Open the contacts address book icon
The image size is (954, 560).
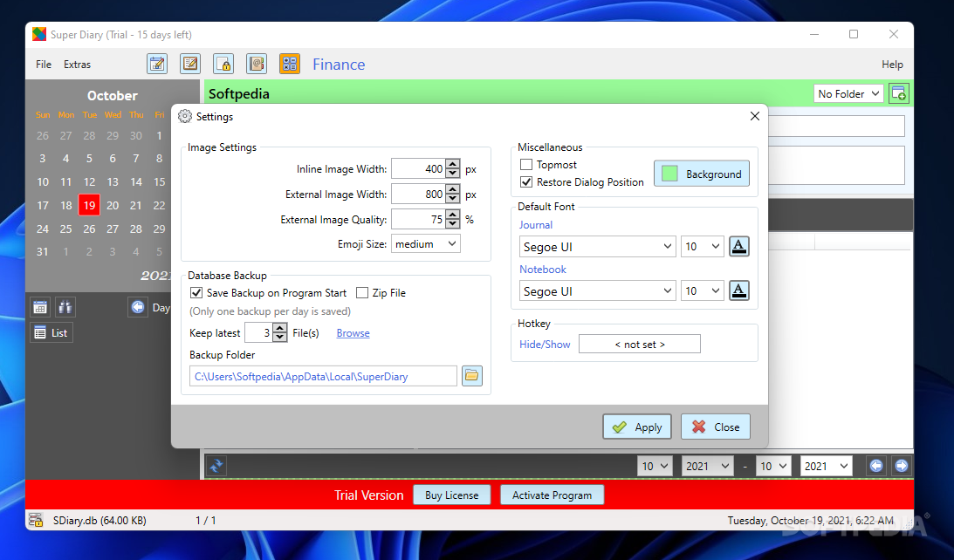pyautogui.click(x=257, y=64)
